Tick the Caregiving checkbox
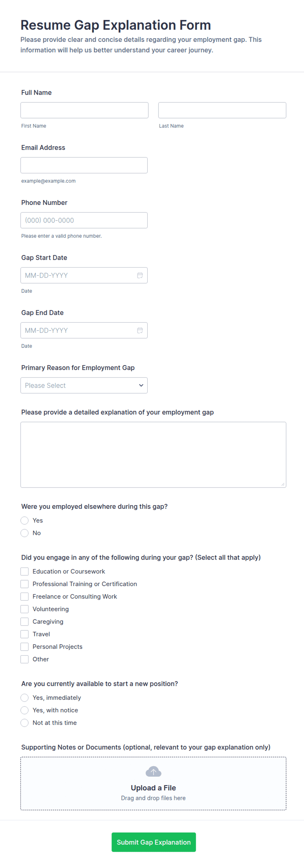This screenshot has width=304, height=868. [24, 621]
